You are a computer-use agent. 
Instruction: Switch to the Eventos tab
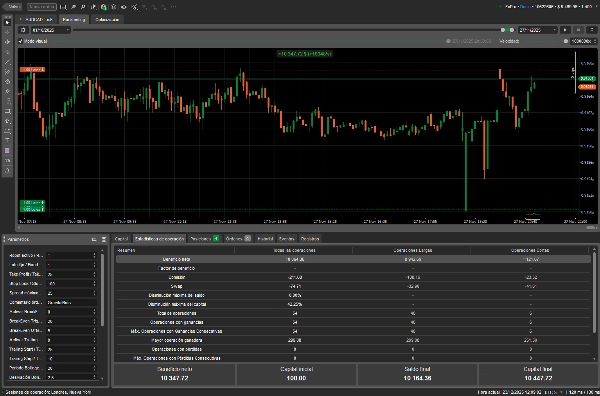click(287, 239)
